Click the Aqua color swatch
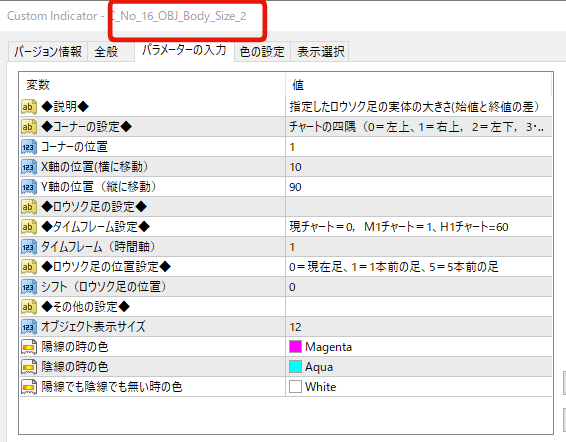The height and width of the screenshot is (442, 566). (x=295, y=367)
